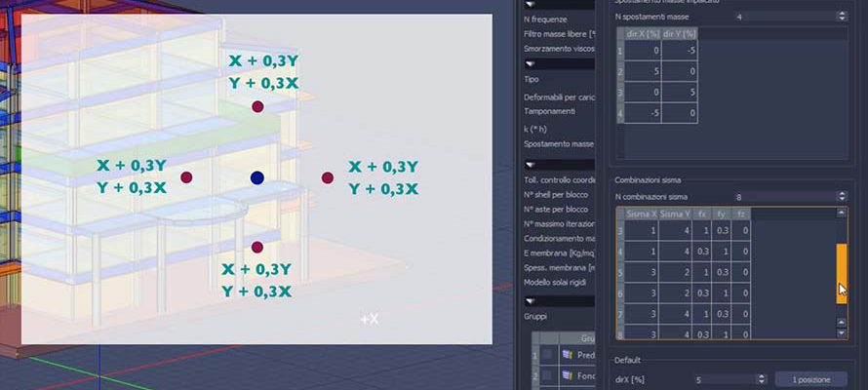Click the dir Y cell with 5 in row 3
The height and width of the screenshot is (390, 868).
(x=679, y=93)
